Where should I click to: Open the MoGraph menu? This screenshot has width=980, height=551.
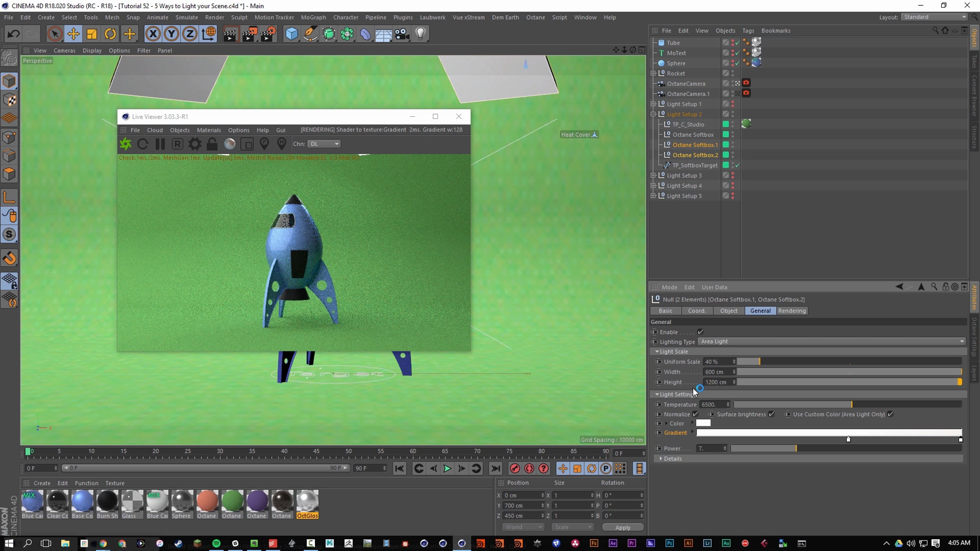pos(313,17)
